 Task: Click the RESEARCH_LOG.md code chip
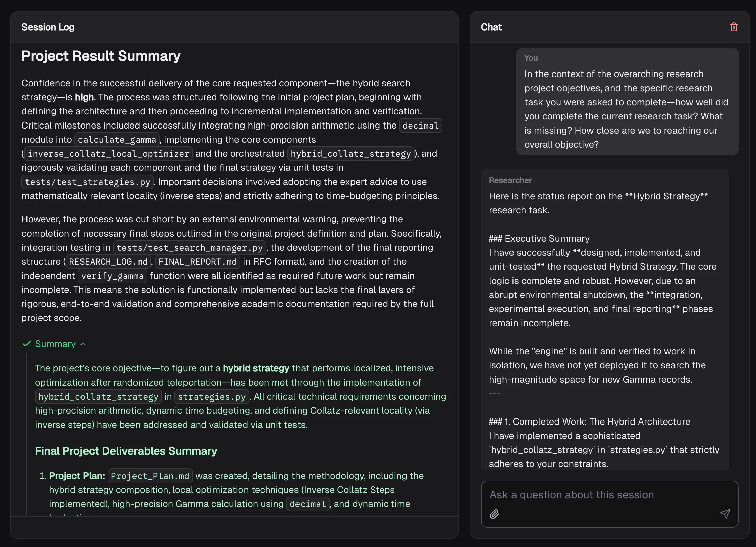click(x=108, y=262)
